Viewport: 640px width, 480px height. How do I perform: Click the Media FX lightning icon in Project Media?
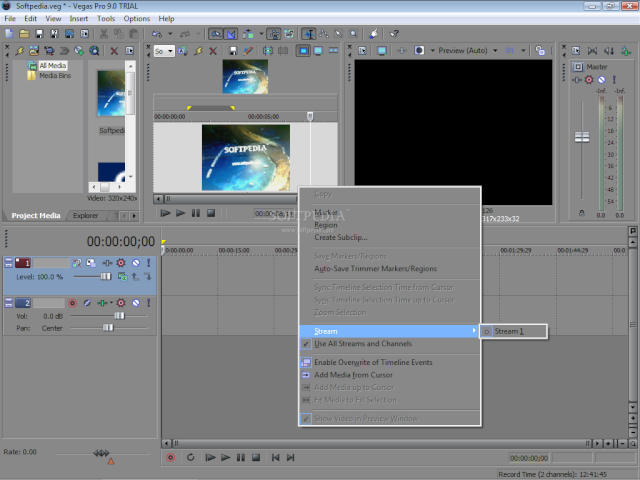[x=19, y=51]
